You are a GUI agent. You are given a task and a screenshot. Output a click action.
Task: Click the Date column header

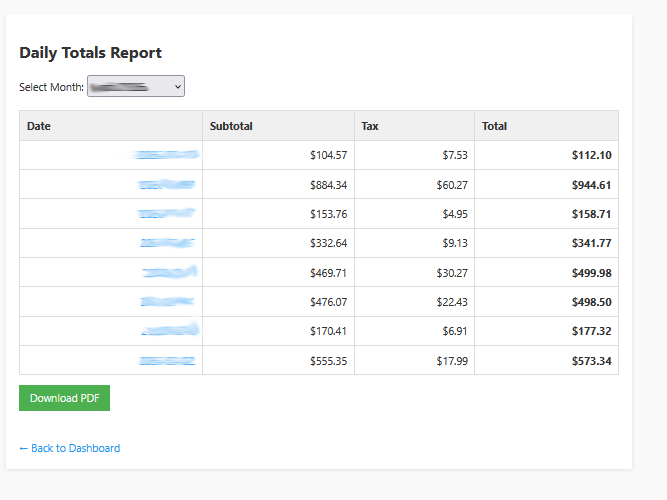click(39, 126)
